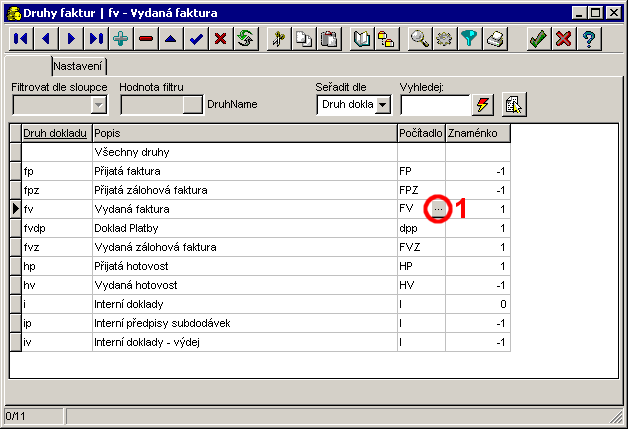Jump to last record arrow
Screen dimensions: 628x429
[x=96, y=39]
